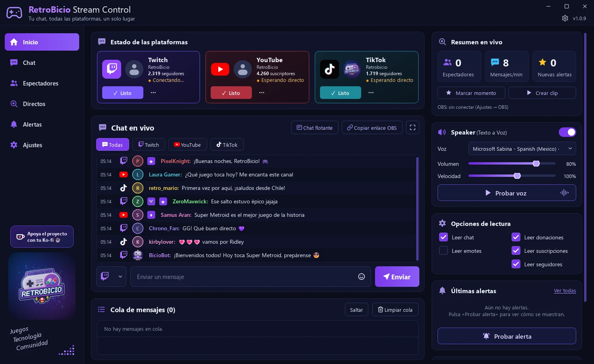This screenshot has width=594, height=364.
Task: Click the Twitch logo in platform card
Action: click(x=112, y=69)
